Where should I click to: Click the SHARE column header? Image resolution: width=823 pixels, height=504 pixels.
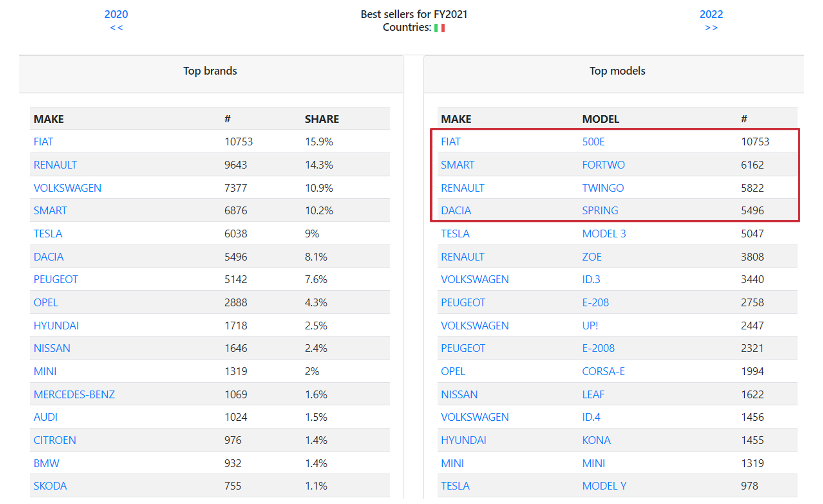tap(321, 119)
